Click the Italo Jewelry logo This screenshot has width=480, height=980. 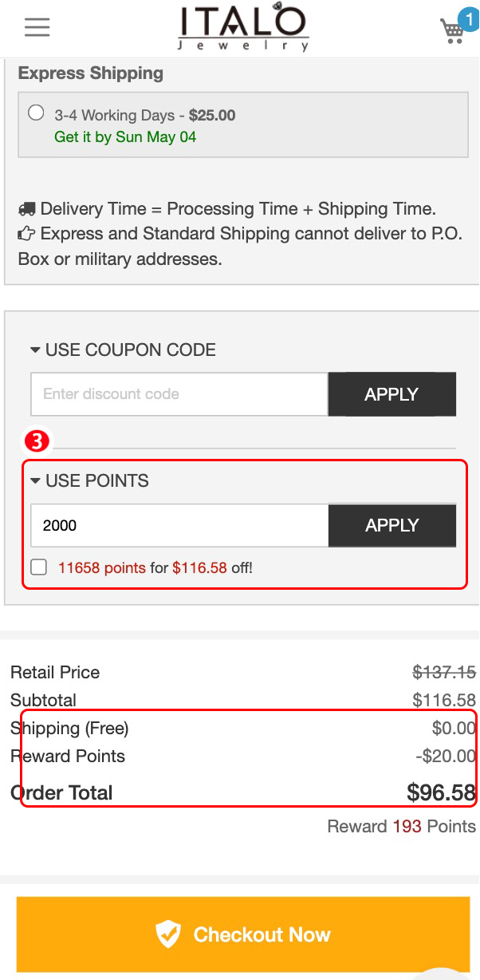point(243,28)
